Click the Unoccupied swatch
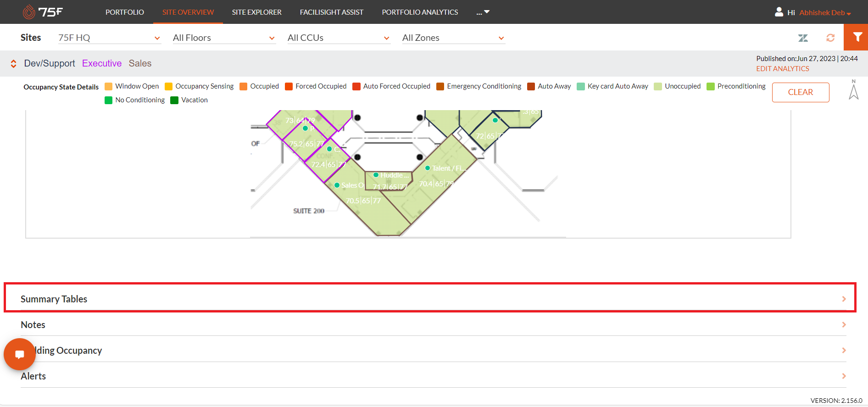The height and width of the screenshot is (407, 868). [658, 86]
